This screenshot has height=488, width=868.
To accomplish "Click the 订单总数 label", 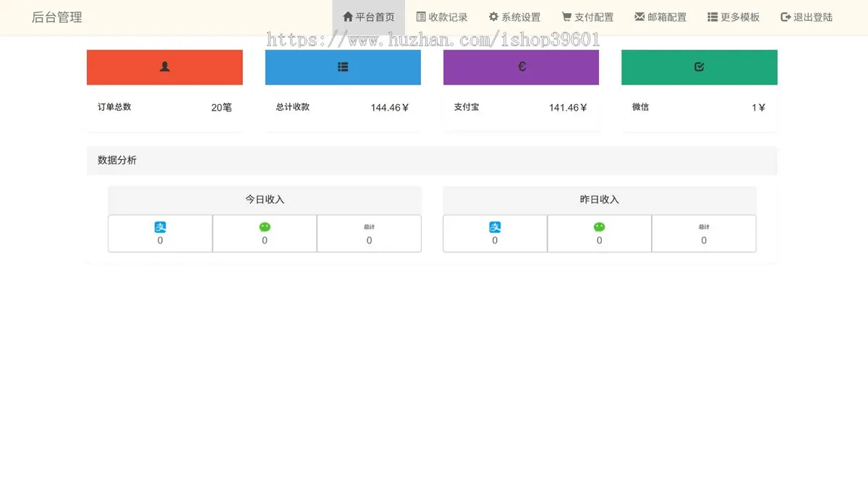I will click(114, 107).
